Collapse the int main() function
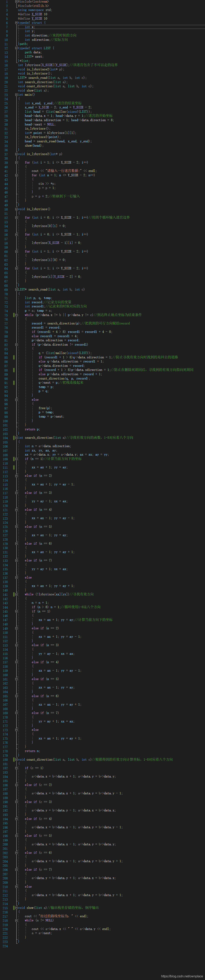This screenshot has height=980, width=205. click(x=16, y=95)
